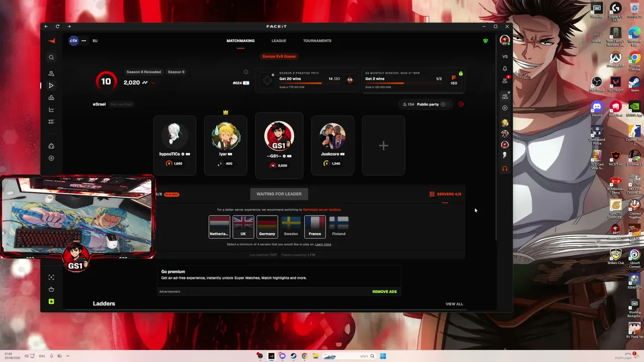The height and width of the screenshot is (362, 644).
Task: Open the VS icon in right sidebar
Action: [x=505, y=56]
